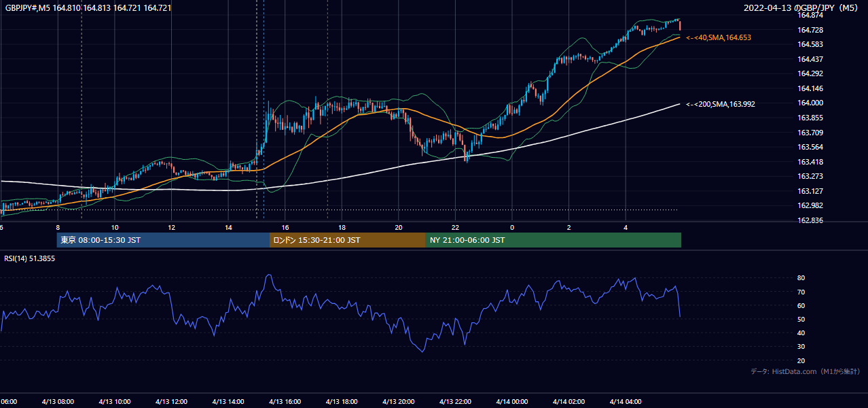Click the 4/14 02:00 date label
The width and height of the screenshot is (868, 408).
click(x=568, y=402)
